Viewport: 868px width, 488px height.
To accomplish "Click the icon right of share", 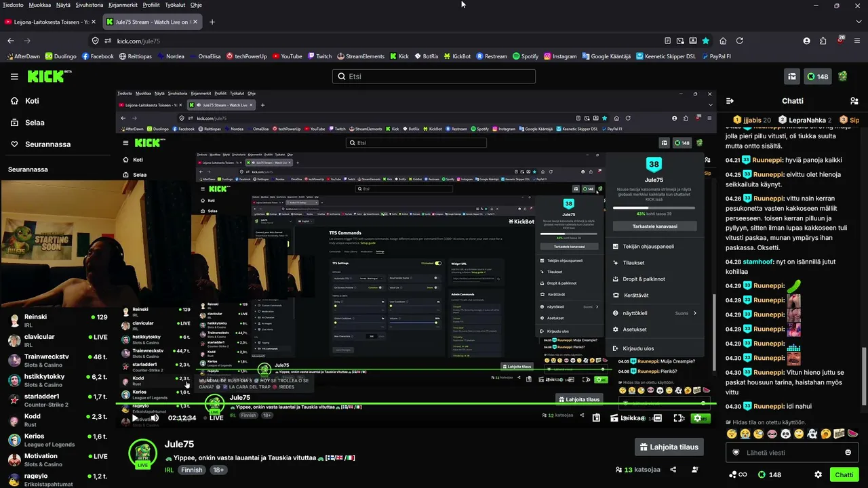I will (695, 469).
